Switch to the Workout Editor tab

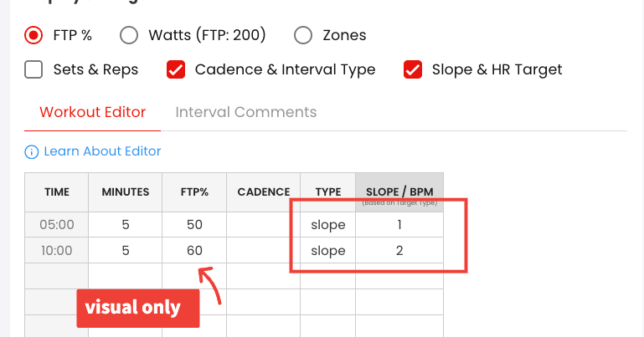(x=92, y=112)
